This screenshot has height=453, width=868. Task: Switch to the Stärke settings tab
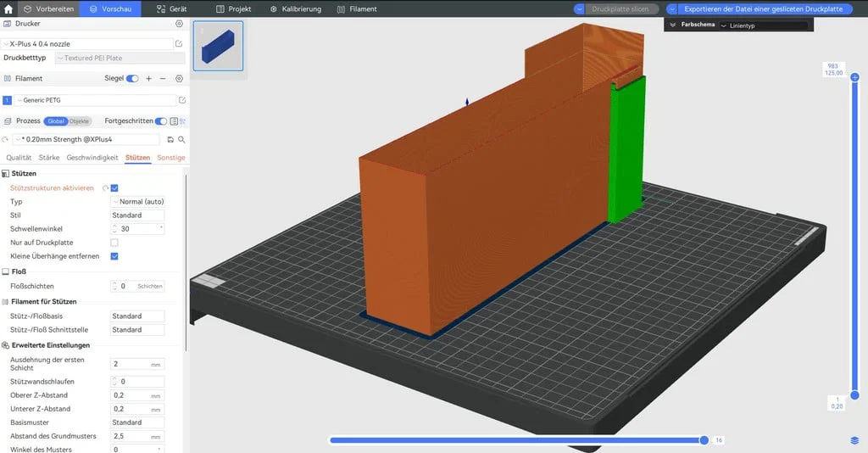coord(48,158)
